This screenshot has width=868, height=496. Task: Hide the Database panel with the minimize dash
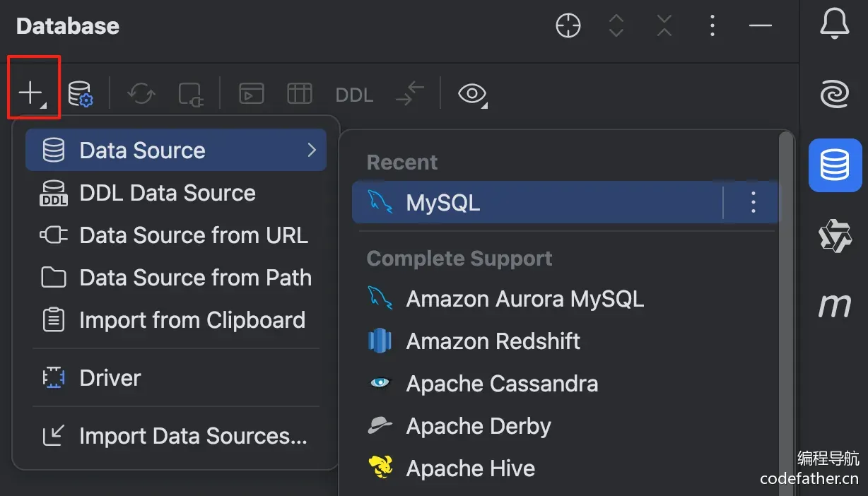point(761,26)
